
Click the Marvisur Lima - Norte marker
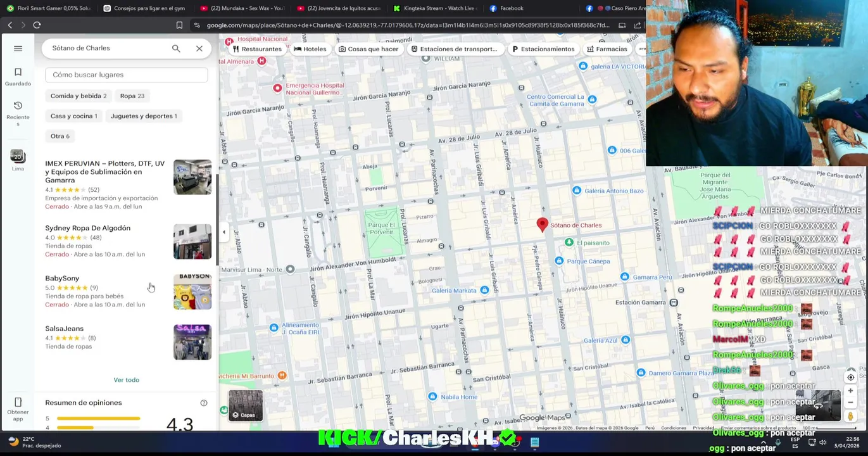[290, 270]
